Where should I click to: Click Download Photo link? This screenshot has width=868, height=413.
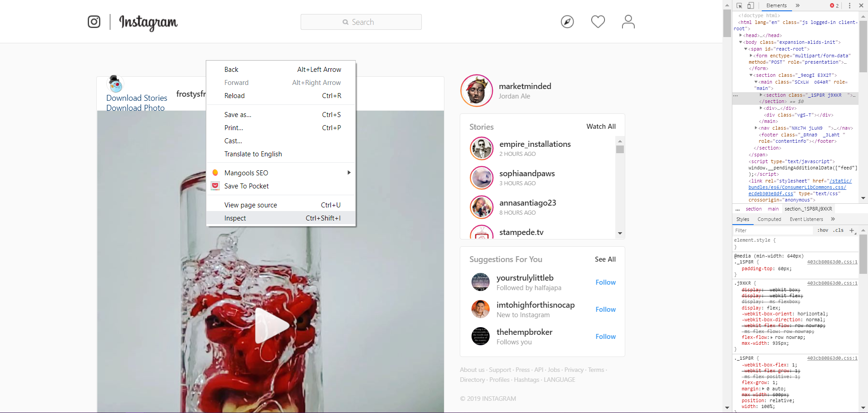click(x=135, y=108)
